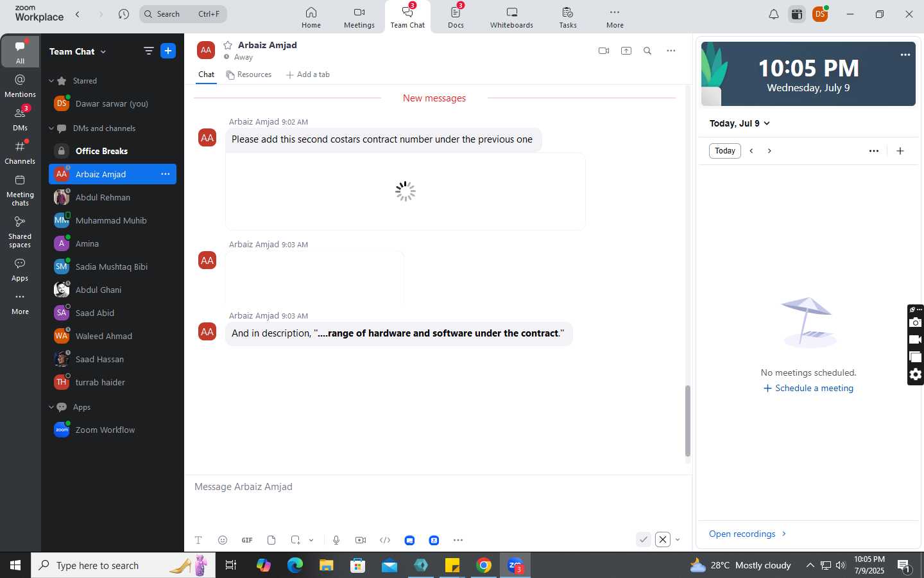Image resolution: width=924 pixels, height=578 pixels.
Task: Open Apps in left sidebar
Action: (20, 270)
